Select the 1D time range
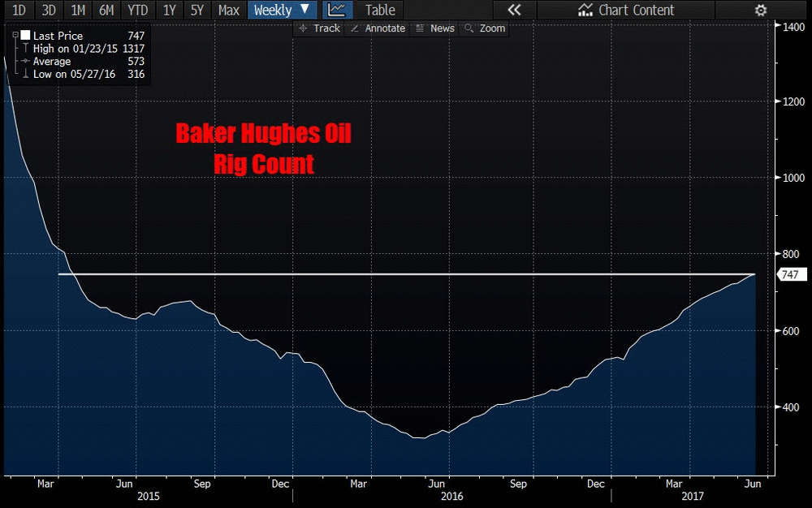The width and height of the screenshot is (812, 508). (19, 10)
